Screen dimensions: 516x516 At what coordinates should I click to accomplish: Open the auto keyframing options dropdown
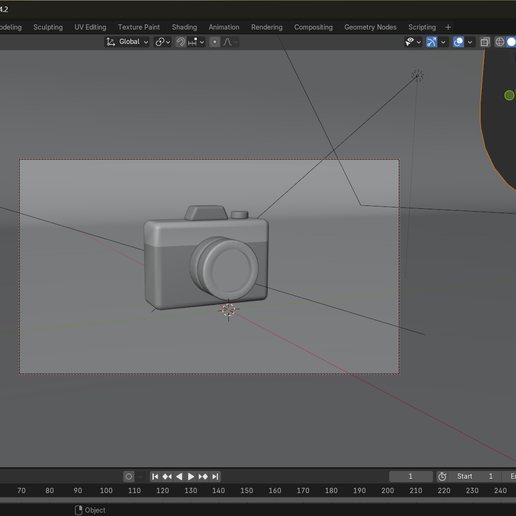(x=140, y=477)
